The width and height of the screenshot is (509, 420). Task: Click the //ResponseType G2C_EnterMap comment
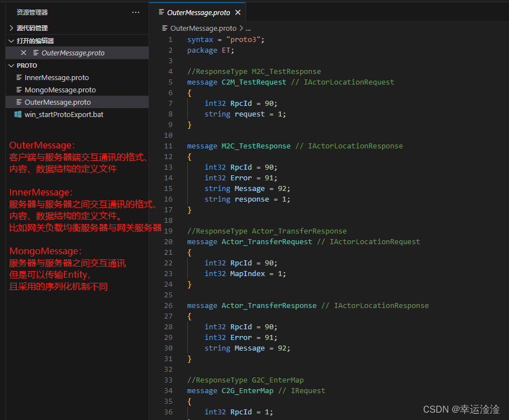(x=246, y=380)
